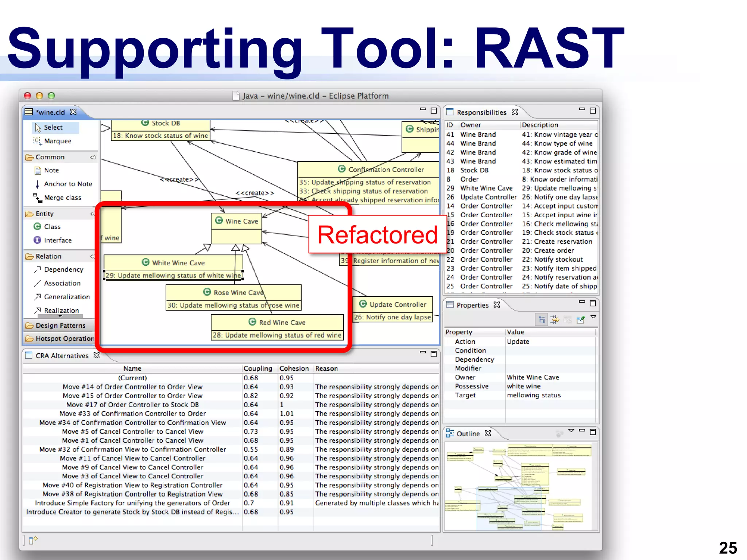
Task: Select the '(Current)' alternatives row
Action: tap(231, 378)
